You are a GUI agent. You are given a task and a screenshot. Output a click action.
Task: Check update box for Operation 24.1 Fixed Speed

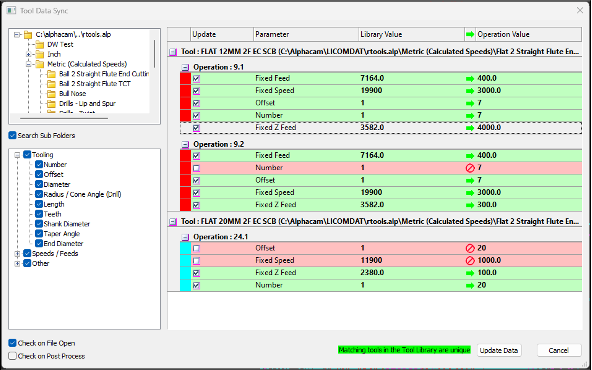pyautogui.click(x=196, y=261)
